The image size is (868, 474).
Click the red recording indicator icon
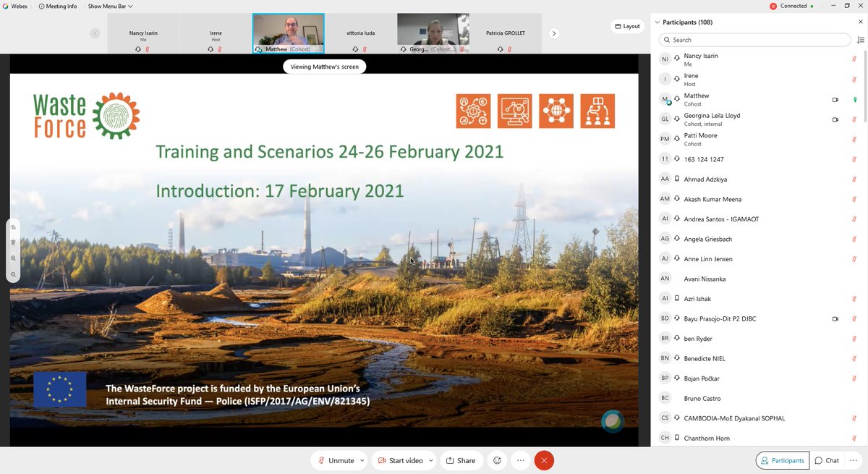click(773, 6)
